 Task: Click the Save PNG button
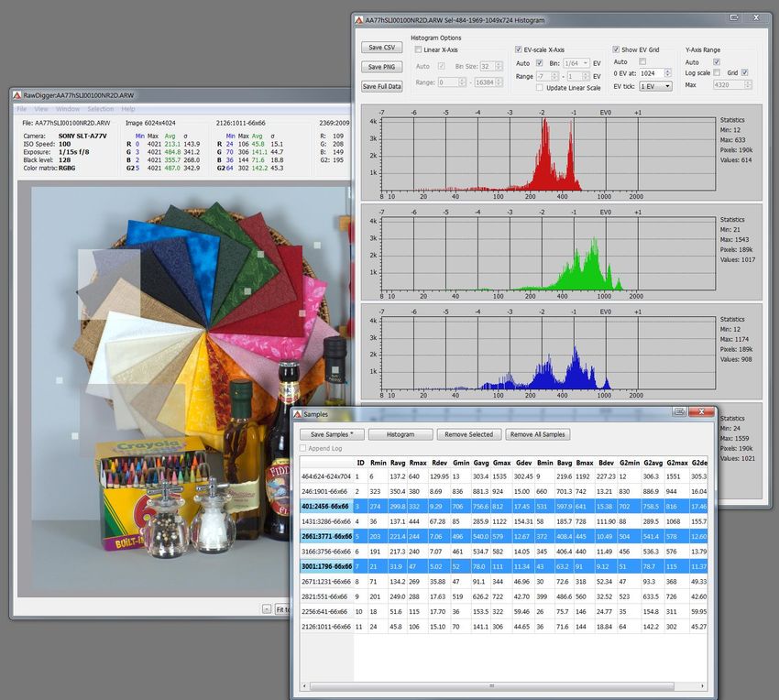381,67
